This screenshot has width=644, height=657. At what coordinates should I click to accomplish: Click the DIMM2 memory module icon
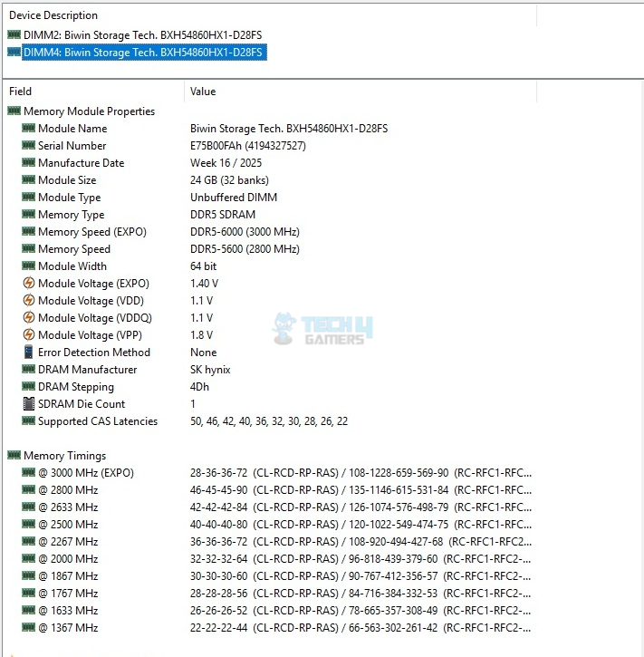[14, 34]
